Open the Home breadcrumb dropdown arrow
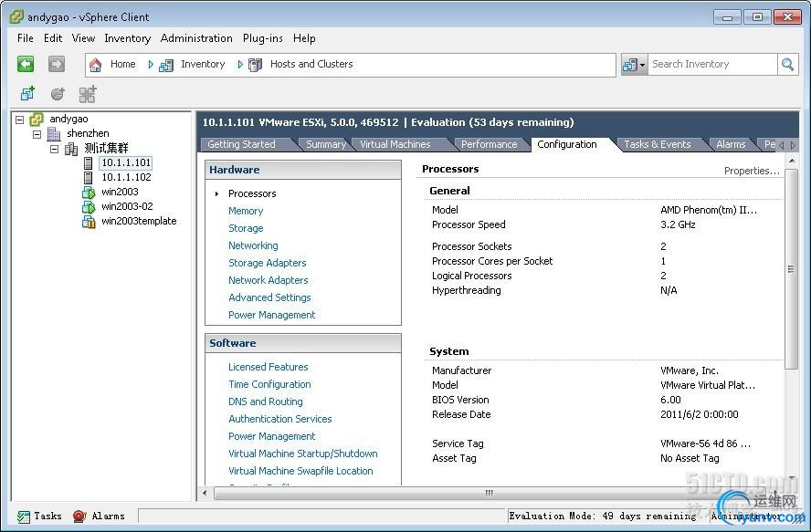 [151, 65]
